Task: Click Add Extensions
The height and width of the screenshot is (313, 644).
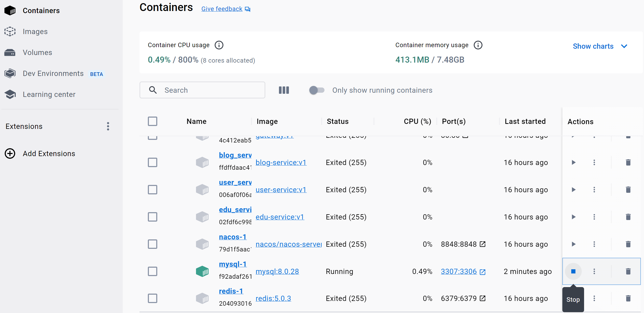Action: click(49, 153)
